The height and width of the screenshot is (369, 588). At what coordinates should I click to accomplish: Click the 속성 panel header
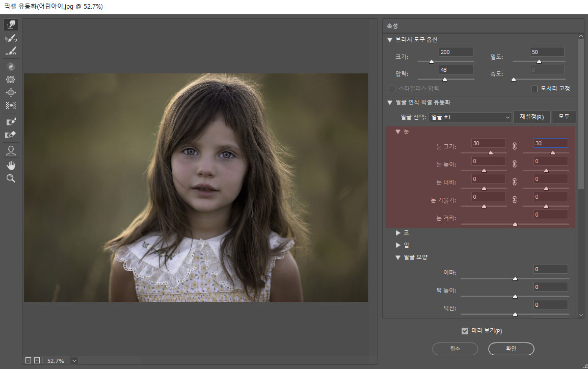483,26
